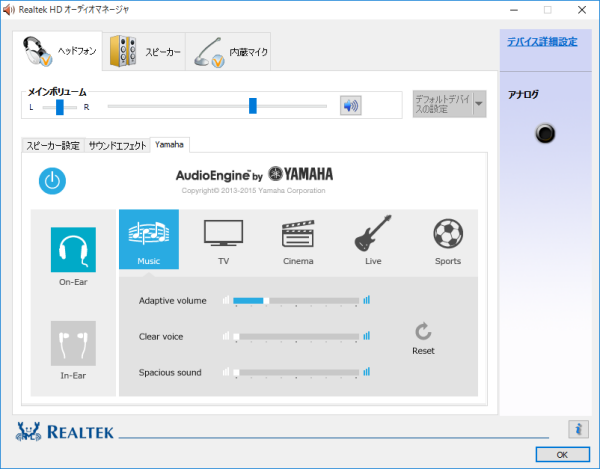Click the analog jack connector icon
The image size is (600, 469).
[x=545, y=134]
